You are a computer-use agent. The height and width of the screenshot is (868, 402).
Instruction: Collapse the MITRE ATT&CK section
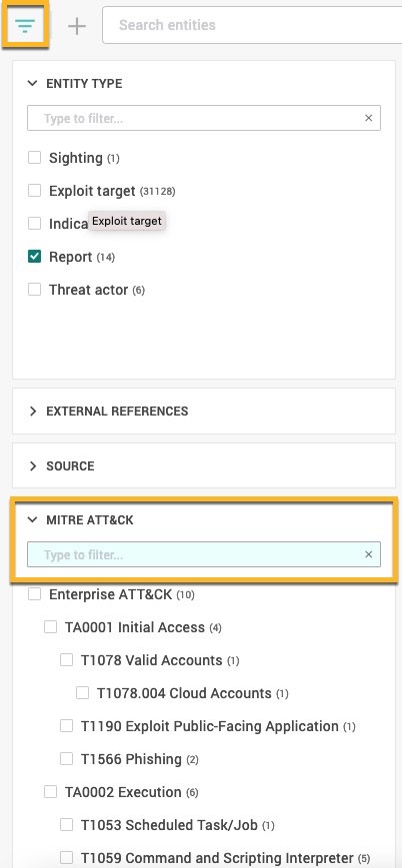click(x=33, y=520)
